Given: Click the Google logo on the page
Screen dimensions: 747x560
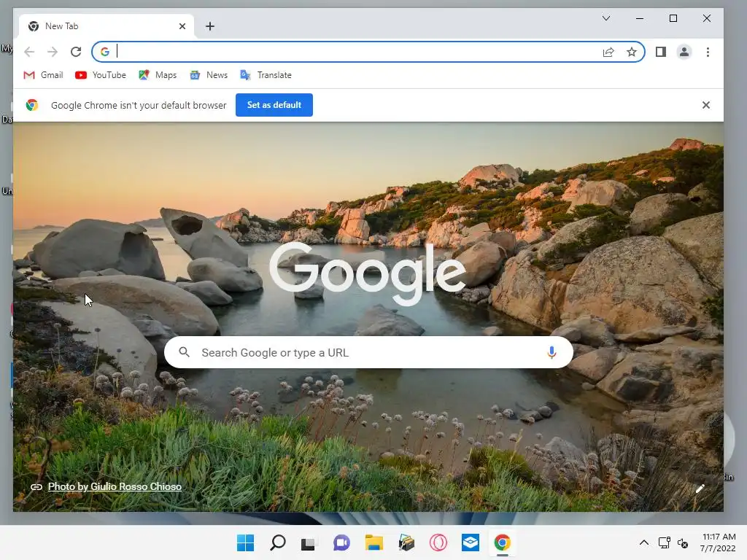Looking at the screenshot, I should click(x=368, y=273).
